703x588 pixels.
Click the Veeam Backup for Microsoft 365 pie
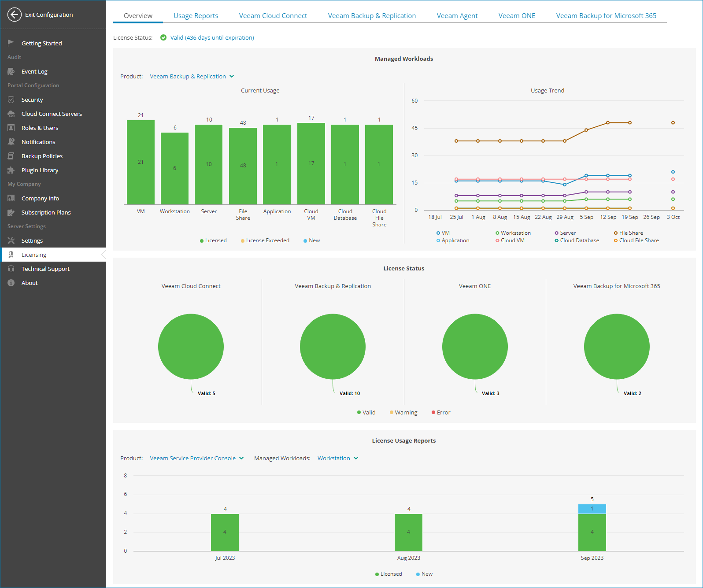click(617, 347)
